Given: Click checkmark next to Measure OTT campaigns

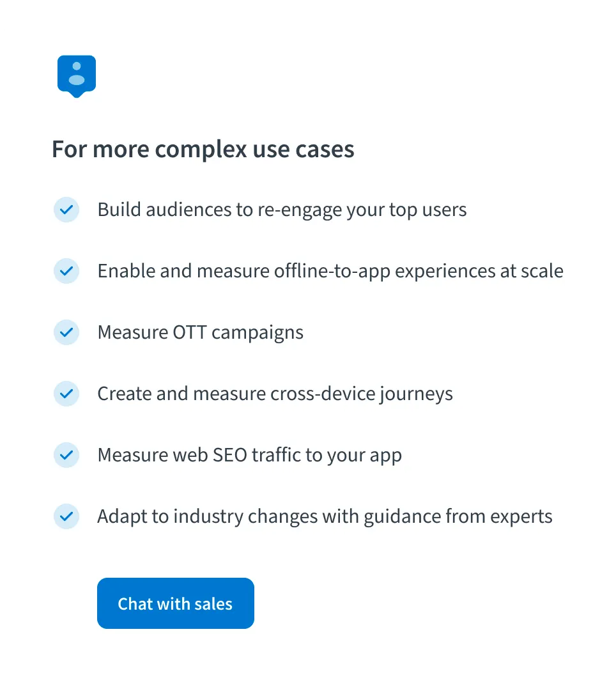Looking at the screenshot, I should pyautogui.click(x=66, y=332).
